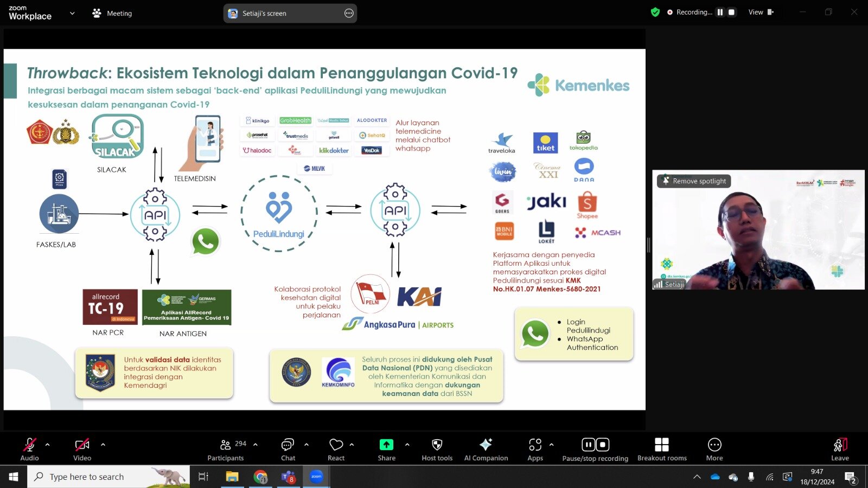Show hidden system tray icons
Viewport: 868px width, 488px height.
(x=697, y=477)
